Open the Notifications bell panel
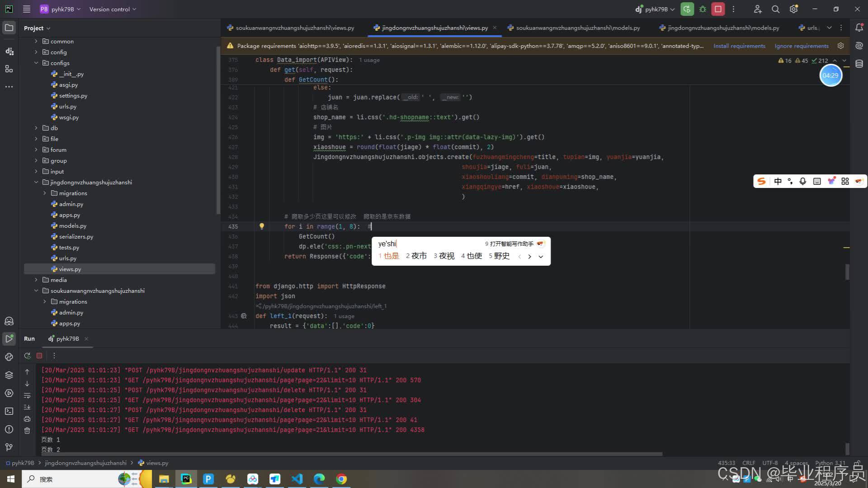The image size is (868, 488). click(859, 28)
